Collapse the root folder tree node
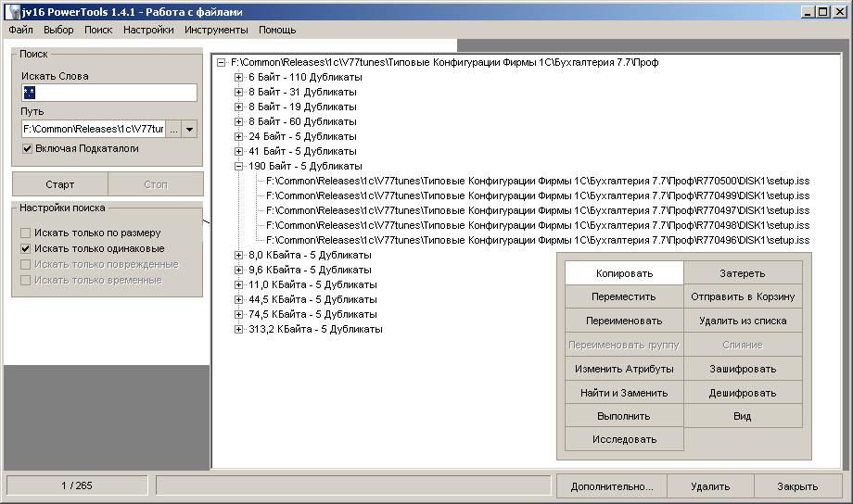The height and width of the screenshot is (504, 853). coord(221,62)
